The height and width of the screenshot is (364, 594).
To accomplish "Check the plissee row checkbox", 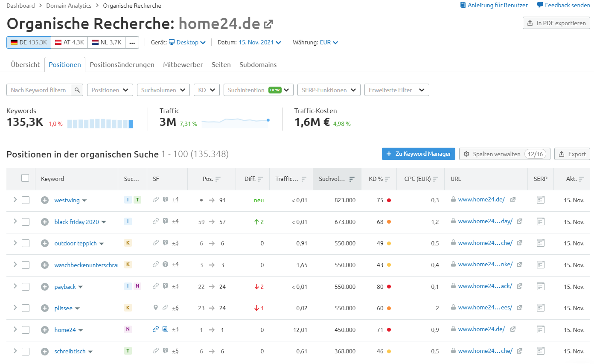I will click(26, 308).
